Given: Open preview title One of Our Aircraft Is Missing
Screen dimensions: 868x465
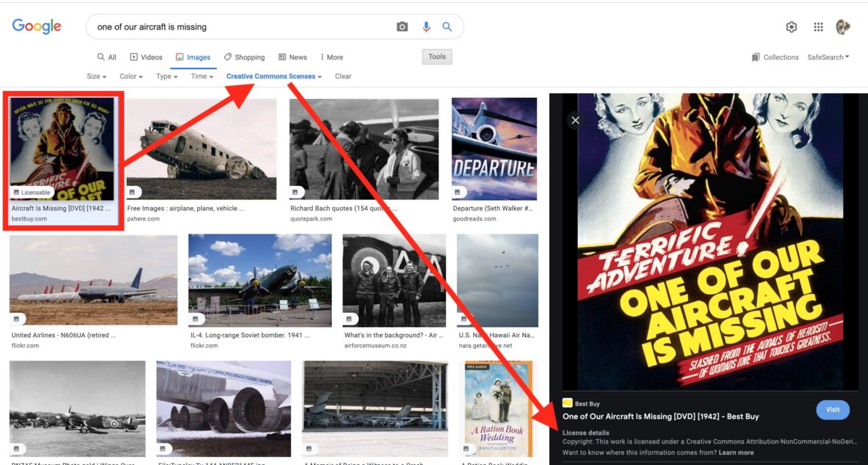Looking at the screenshot, I should coord(660,416).
